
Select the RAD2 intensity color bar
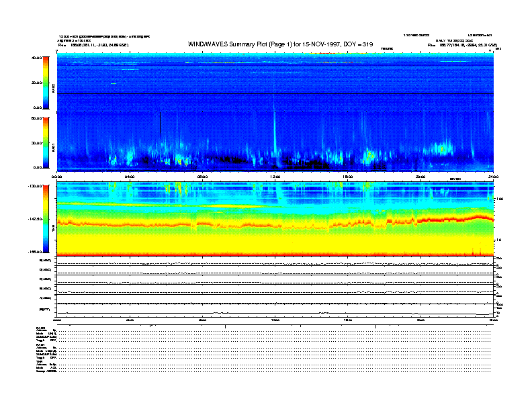(x=46, y=83)
